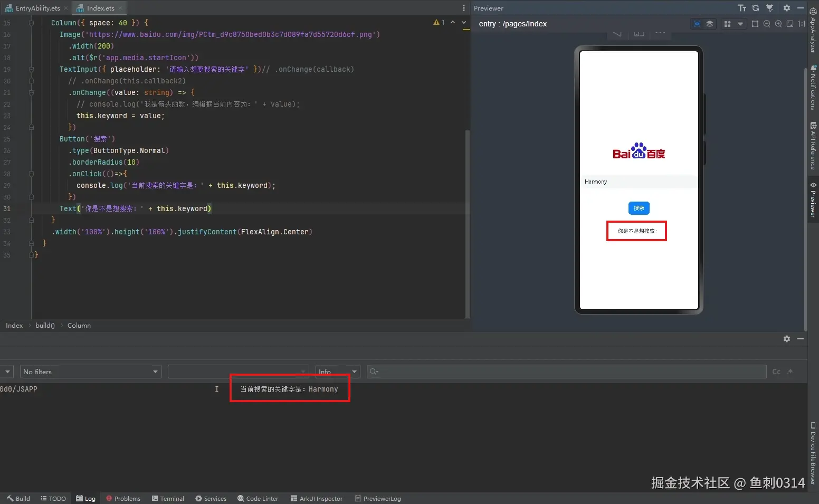Image resolution: width=819 pixels, height=504 pixels.
Task: Open the PreviewerLog tool window
Action: coord(378,499)
